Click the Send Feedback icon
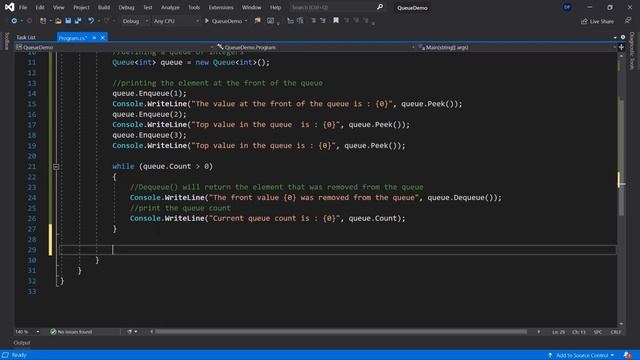The height and width of the screenshot is (360, 640). pyautogui.click(x=628, y=21)
